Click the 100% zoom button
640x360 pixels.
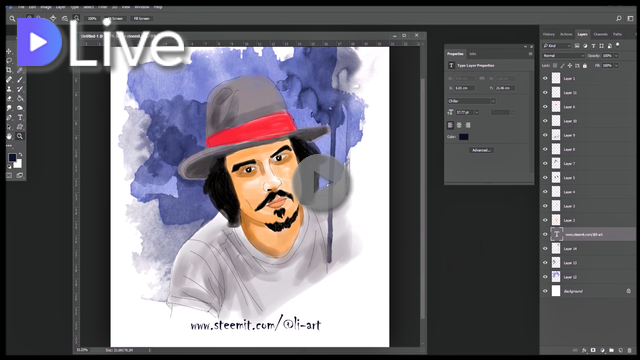[92, 18]
